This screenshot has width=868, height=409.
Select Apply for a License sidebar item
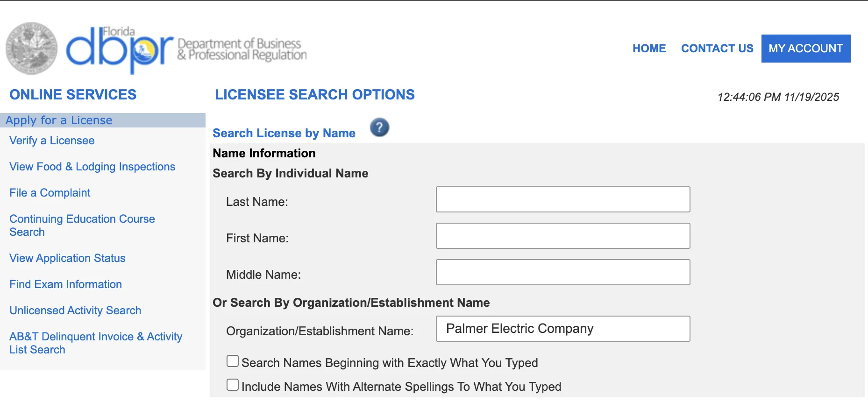[59, 120]
